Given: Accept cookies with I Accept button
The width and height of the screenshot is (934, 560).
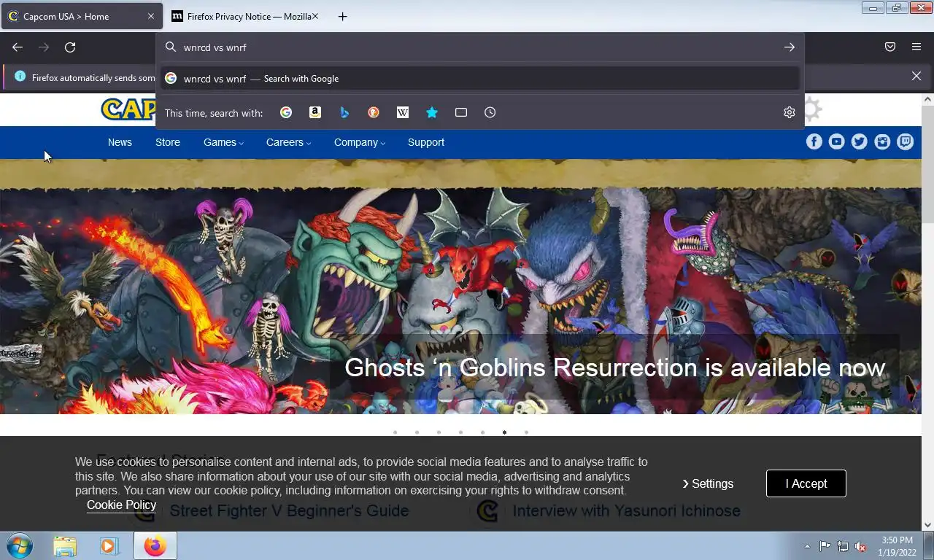Looking at the screenshot, I should click(x=806, y=483).
